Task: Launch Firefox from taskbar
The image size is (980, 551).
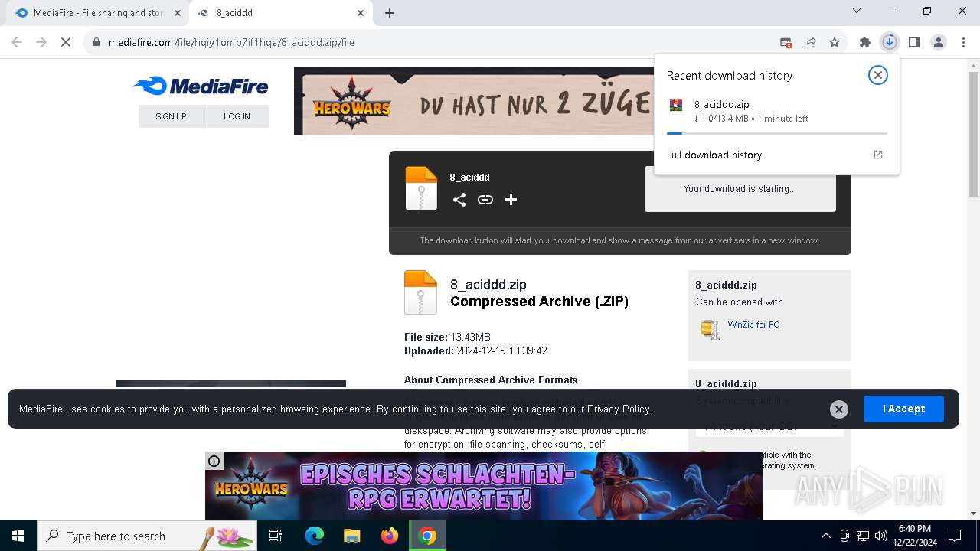Action: click(x=390, y=536)
